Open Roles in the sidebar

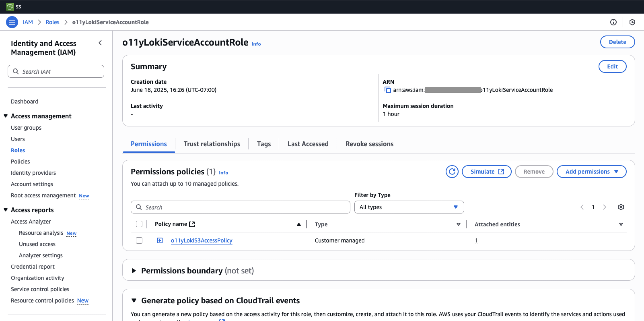18,150
